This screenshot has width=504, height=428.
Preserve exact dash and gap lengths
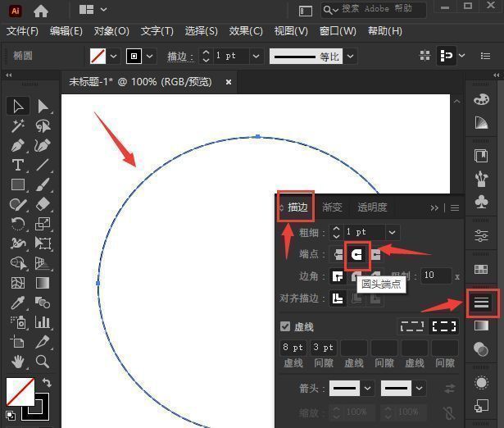412,326
